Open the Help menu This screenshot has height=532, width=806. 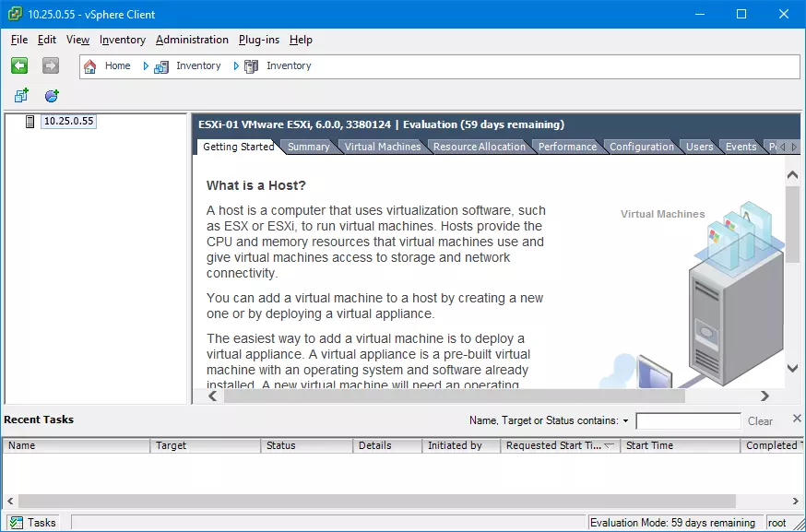(301, 40)
